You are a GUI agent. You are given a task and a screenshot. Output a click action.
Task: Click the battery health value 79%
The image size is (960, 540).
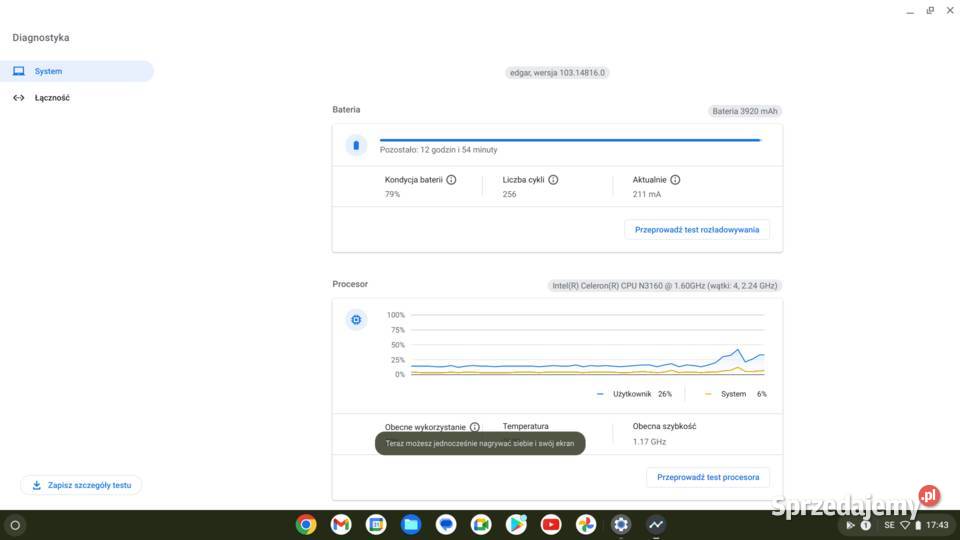tap(392, 194)
